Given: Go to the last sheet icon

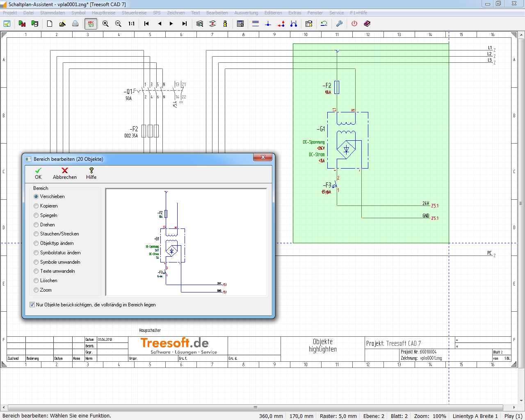Looking at the screenshot, I should (x=185, y=24).
